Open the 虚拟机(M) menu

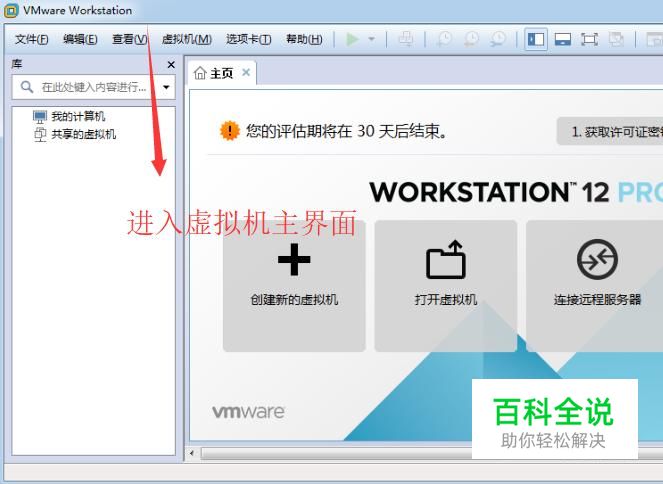186,39
